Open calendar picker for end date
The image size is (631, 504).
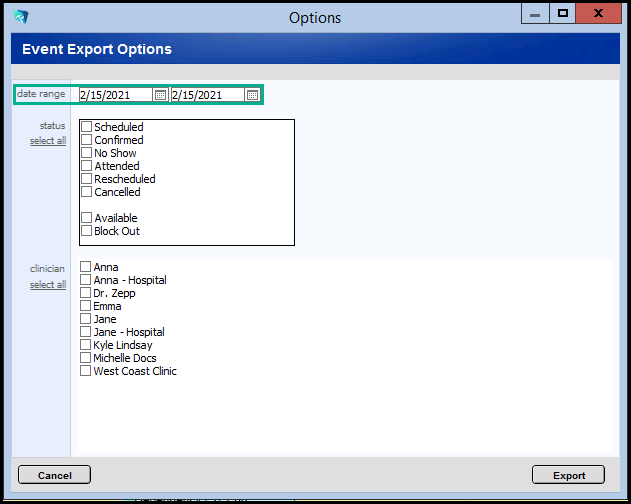point(252,95)
